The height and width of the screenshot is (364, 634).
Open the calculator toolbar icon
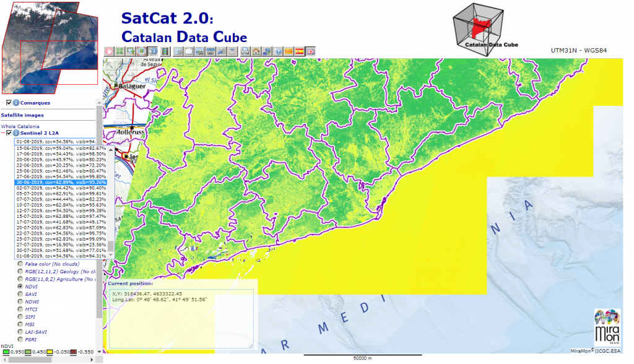point(232,51)
